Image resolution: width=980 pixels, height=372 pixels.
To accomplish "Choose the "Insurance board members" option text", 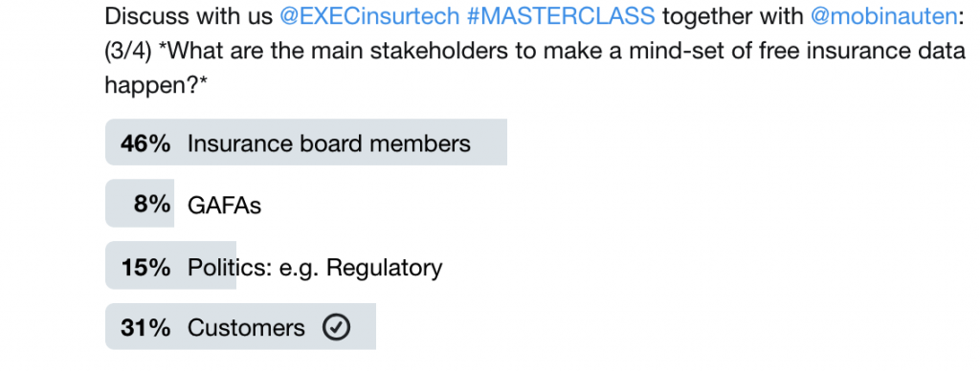I will click(x=329, y=143).
